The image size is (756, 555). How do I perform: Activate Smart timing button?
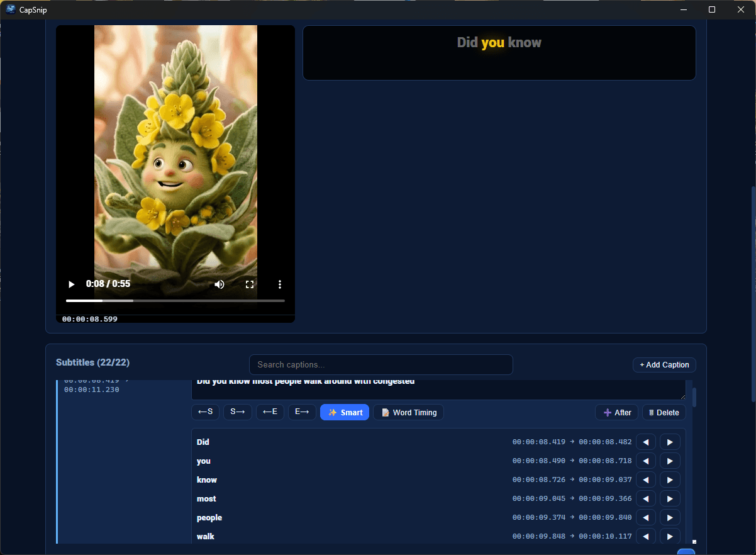click(x=345, y=412)
